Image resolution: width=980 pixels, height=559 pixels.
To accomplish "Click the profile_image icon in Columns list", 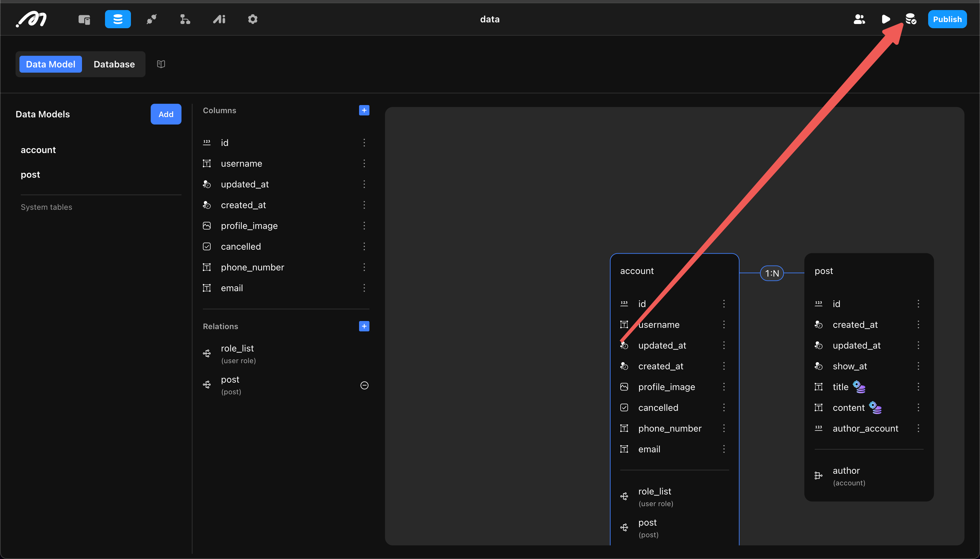I will coord(207,226).
